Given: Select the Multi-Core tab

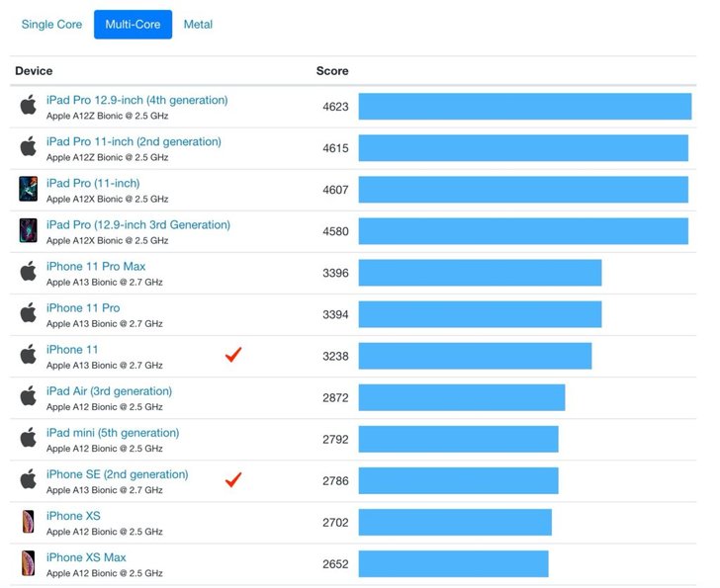Looking at the screenshot, I should click(x=134, y=25).
